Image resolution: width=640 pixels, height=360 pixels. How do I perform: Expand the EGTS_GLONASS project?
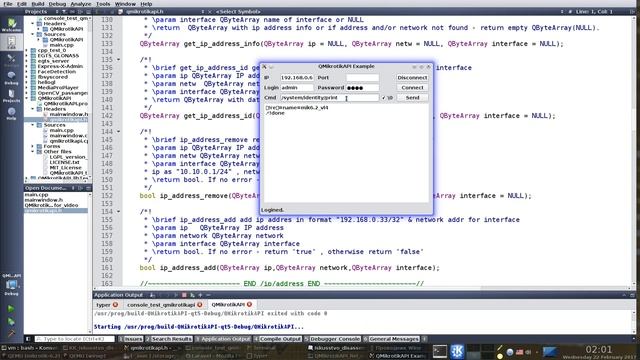(27, 56)
